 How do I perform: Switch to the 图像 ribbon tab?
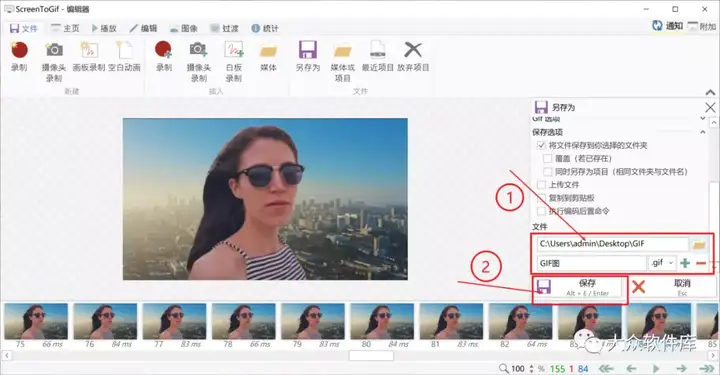[x=184, y=28]
